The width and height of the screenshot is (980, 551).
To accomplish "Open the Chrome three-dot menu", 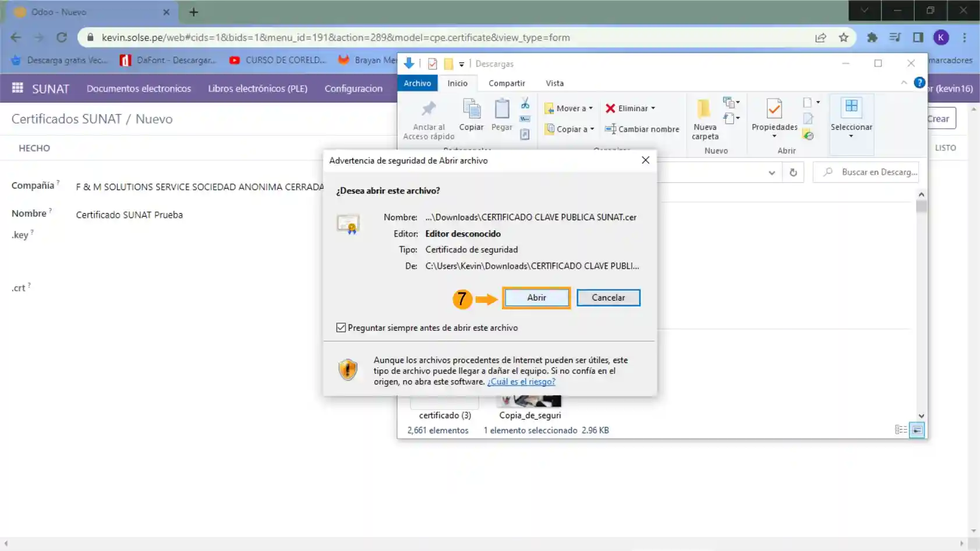I will coord(964,37).
